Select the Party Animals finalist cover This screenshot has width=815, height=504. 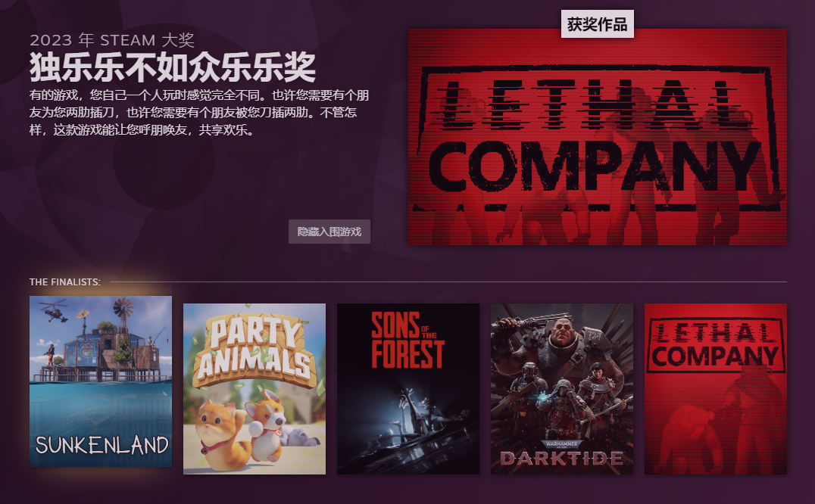click(x=254, y=389)
